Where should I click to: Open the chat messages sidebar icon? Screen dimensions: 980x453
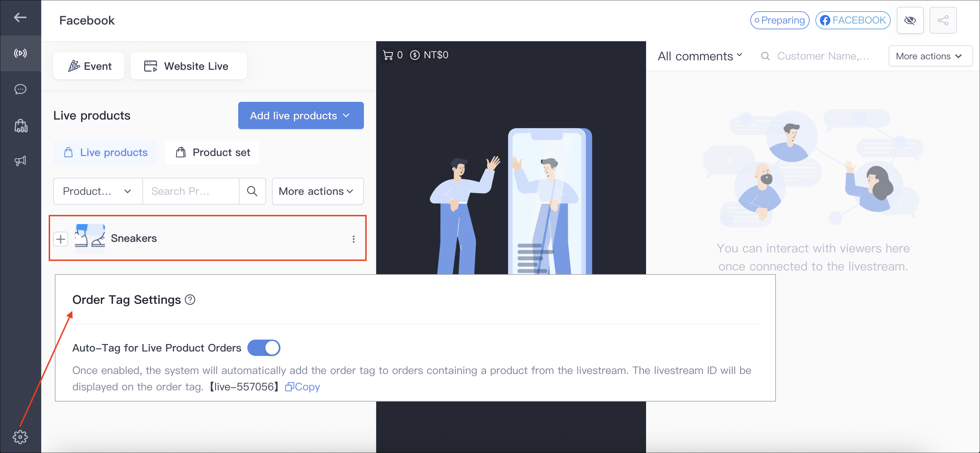pos(20,89)
